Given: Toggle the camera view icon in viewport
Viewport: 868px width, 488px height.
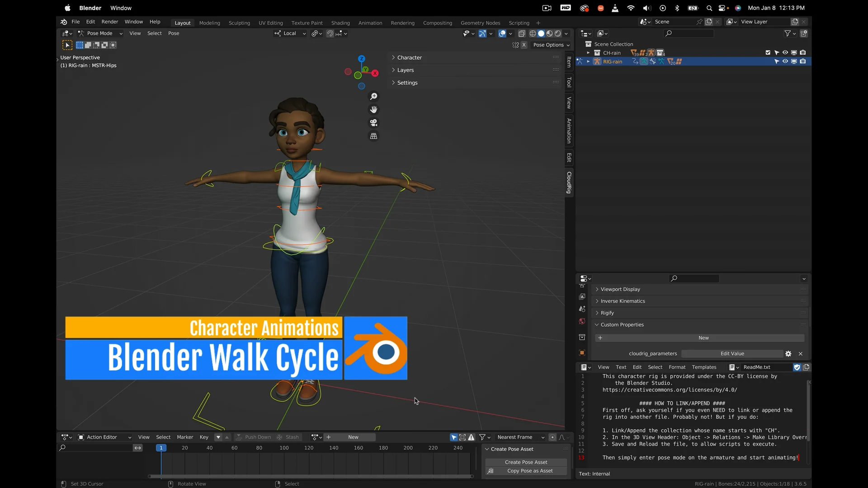Looking at the screenshot, I should click(373, 123).
